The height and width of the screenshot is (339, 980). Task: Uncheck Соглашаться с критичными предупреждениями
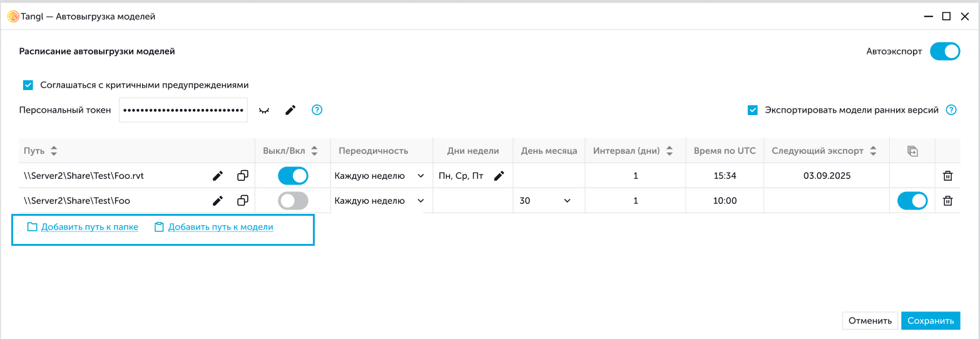coord(28,85)
